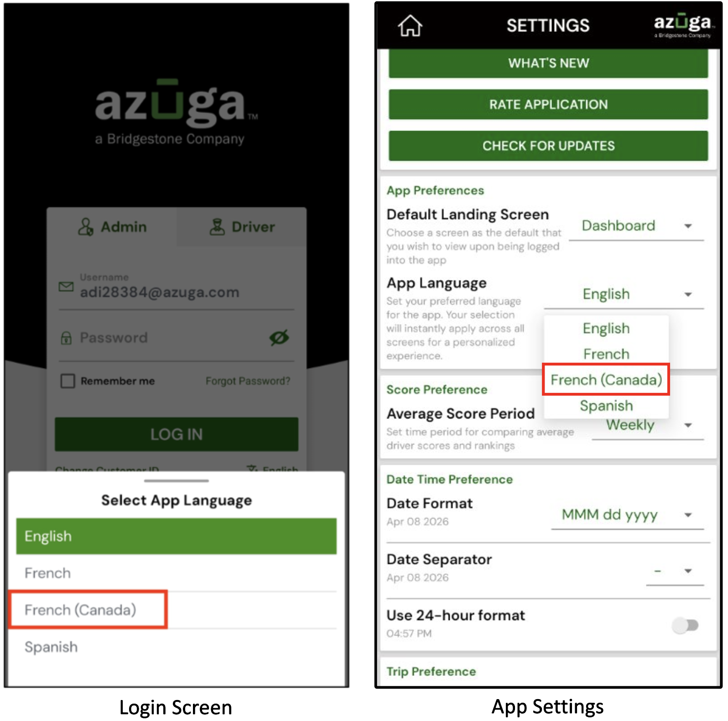Tap the home icon in Settings header
The image size is (728, 721).
[410, 26]
